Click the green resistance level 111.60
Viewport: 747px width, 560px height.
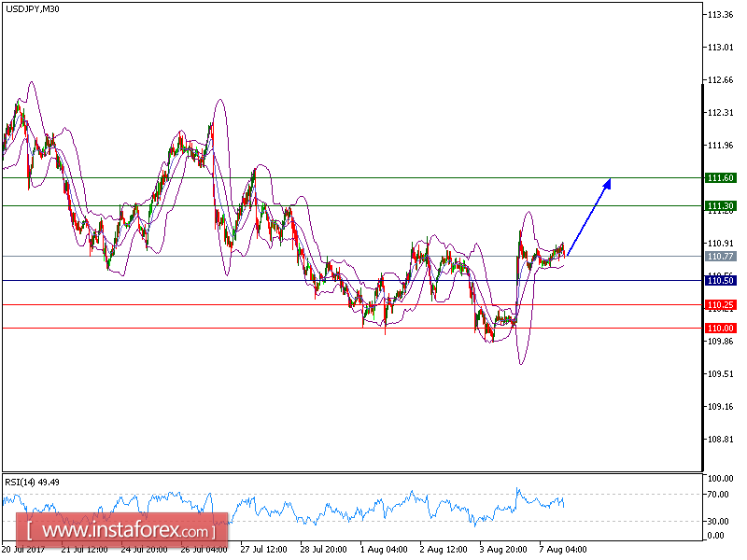pos(720,175)
